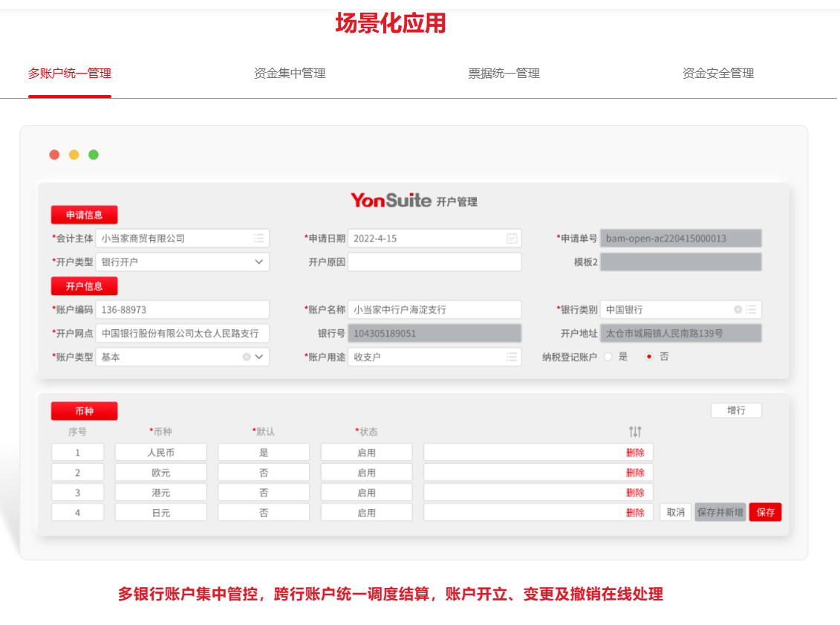840x625 pixels.
Task: Clear the 银行类别 field value
Action: (x=738, y=310)
